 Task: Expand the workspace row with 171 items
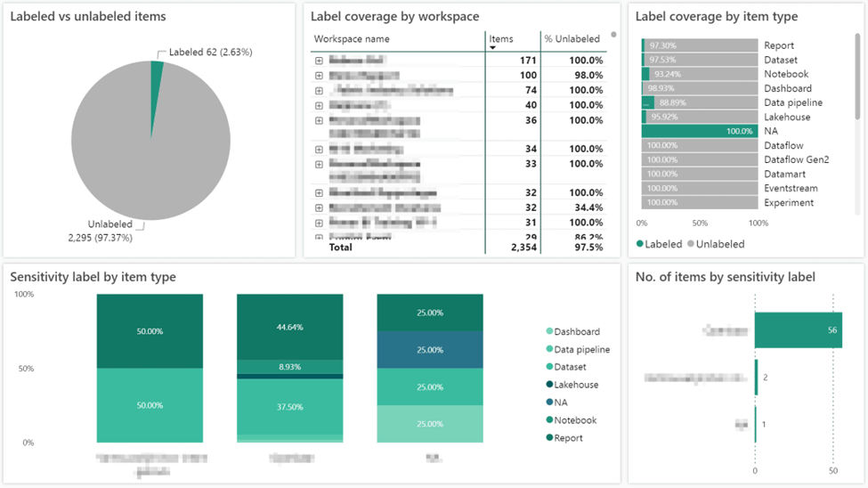[319, 61]
